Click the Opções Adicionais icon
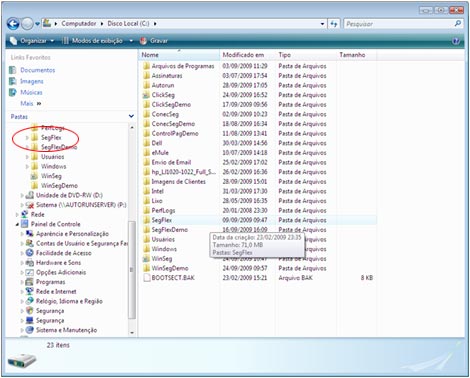Viewport: 470px width, 378px height. (x=30, y=272)
